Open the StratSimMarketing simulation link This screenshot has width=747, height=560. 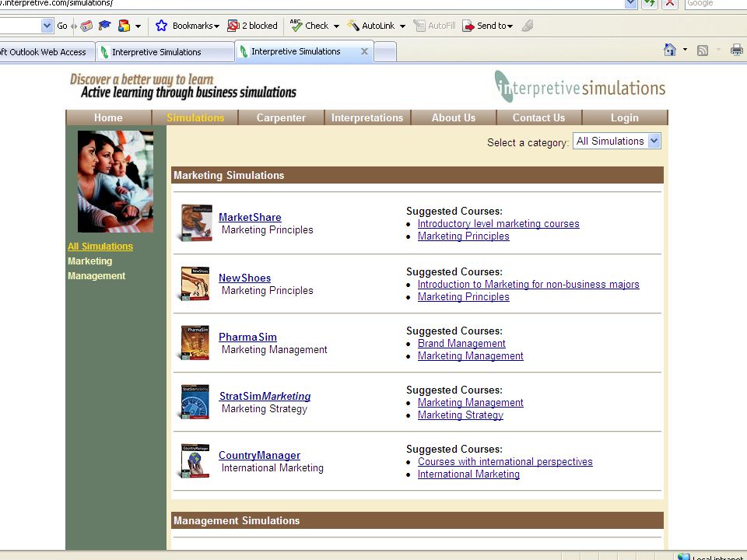click(265, 396)
